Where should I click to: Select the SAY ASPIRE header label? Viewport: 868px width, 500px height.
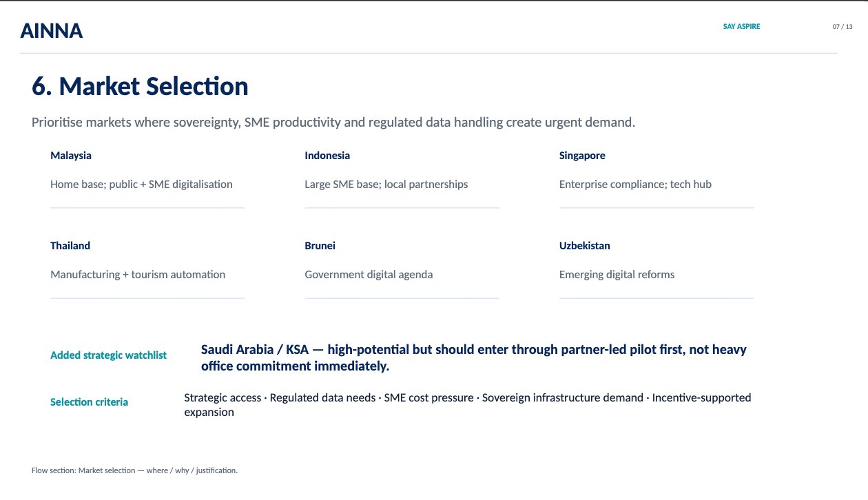point(742,26)
